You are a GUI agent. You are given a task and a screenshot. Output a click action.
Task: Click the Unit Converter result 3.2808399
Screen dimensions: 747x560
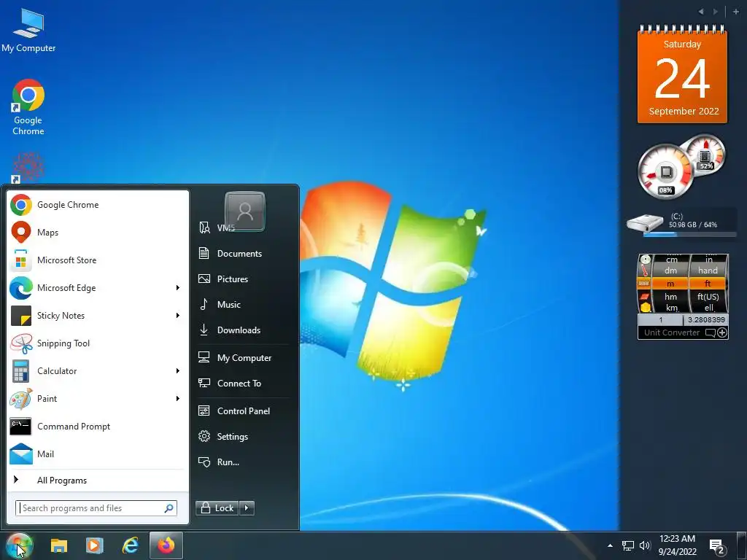pyautogui.click(x=706, y=320)
